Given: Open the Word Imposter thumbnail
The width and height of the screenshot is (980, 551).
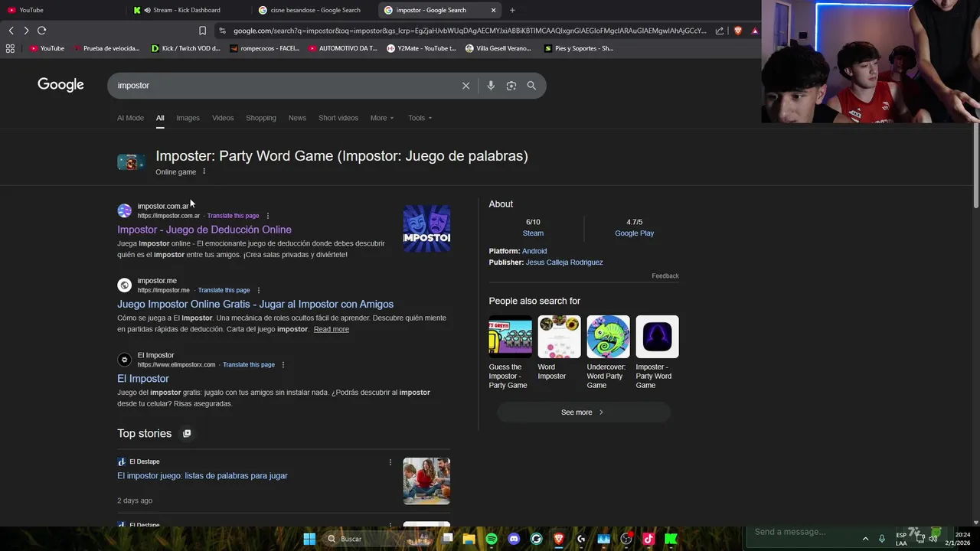Looking at the screenshot, I should (x=559, y=337).
